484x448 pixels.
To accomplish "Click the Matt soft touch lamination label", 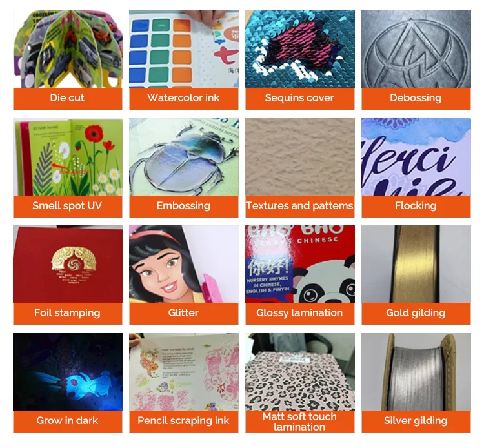I will click(x=300, y=421).
